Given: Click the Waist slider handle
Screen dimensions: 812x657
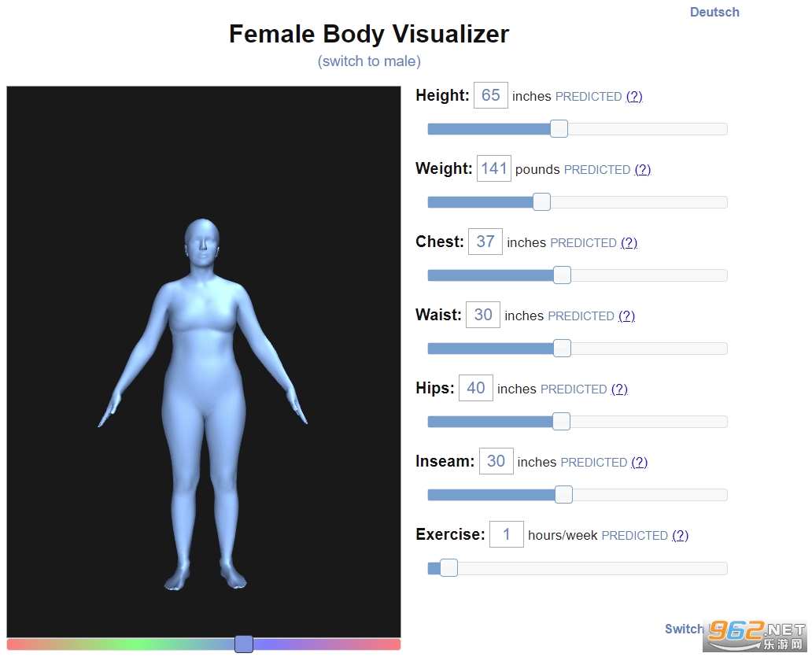Looking at the screenshot, I should 562,348.
